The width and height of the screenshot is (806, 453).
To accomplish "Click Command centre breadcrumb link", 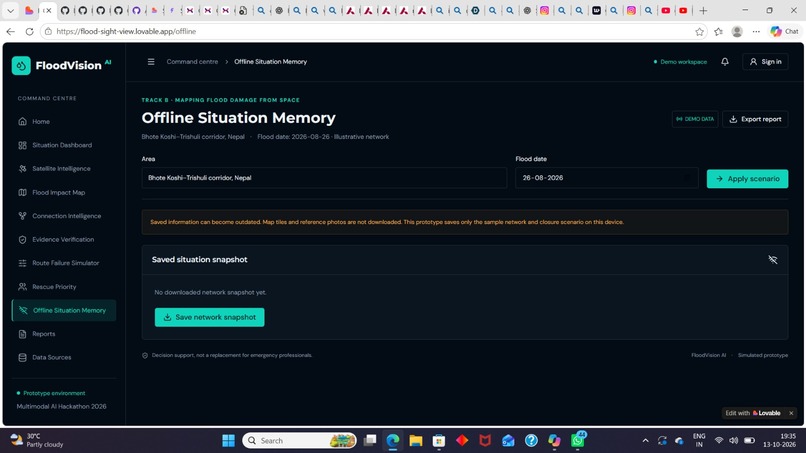I will click(192, 62).
